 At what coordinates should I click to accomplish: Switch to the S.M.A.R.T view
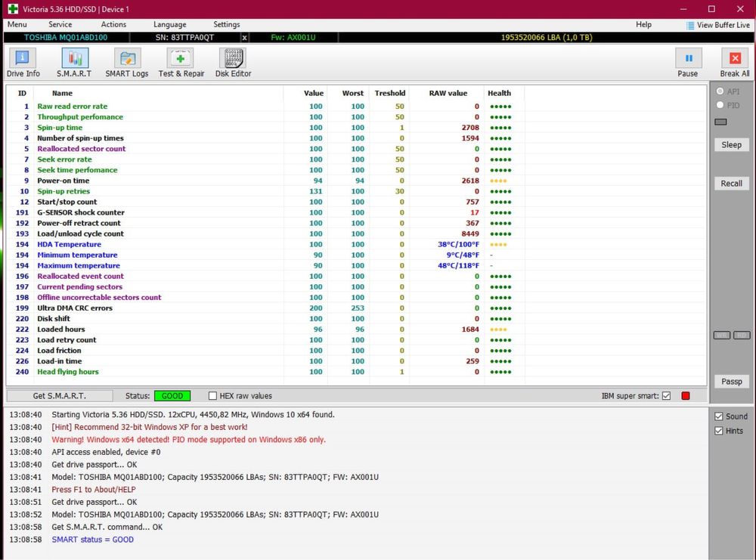click(74, 63)
